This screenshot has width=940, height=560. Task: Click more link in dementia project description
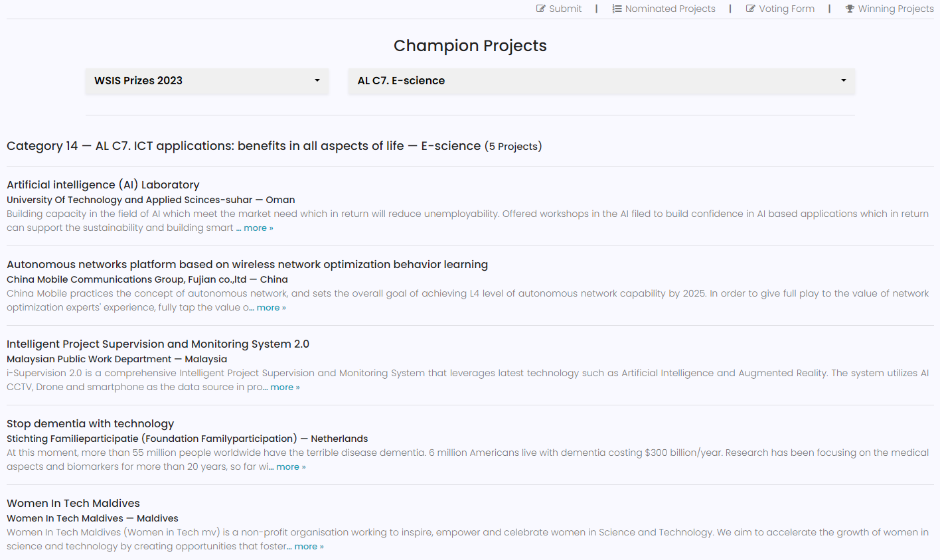pyautogui.click(x=291, y=466)
